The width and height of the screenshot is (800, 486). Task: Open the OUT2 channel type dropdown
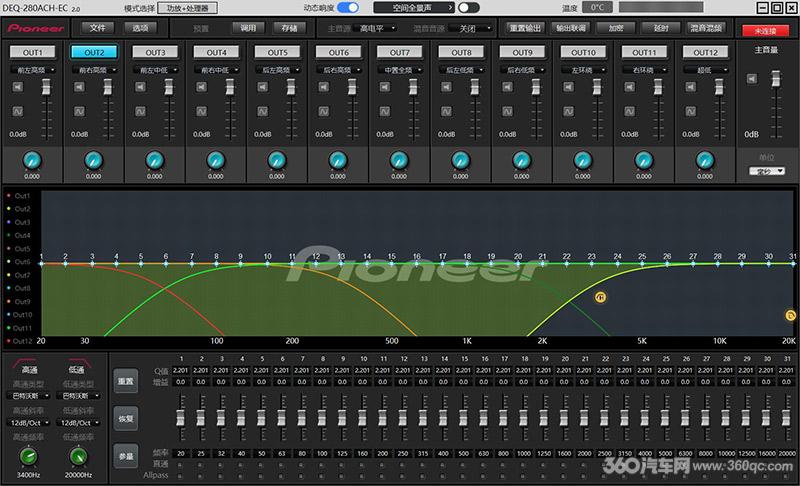(94, 70)
